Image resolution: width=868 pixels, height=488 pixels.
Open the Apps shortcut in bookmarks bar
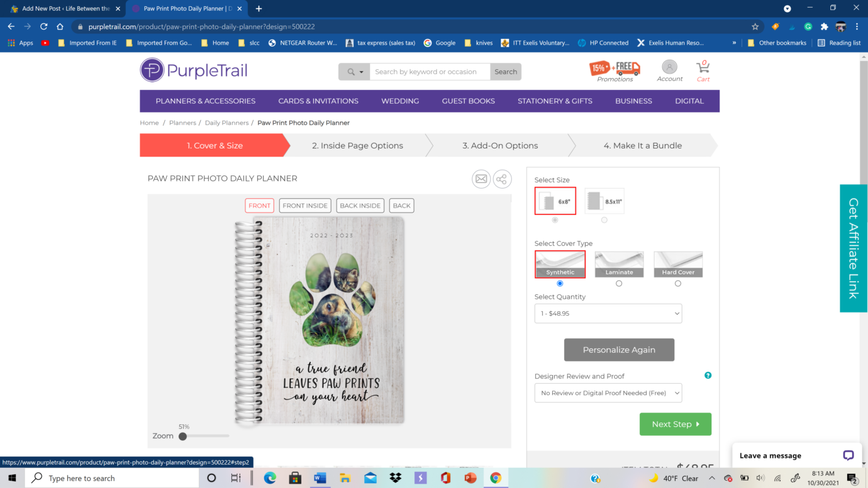[x=20, y=43]
